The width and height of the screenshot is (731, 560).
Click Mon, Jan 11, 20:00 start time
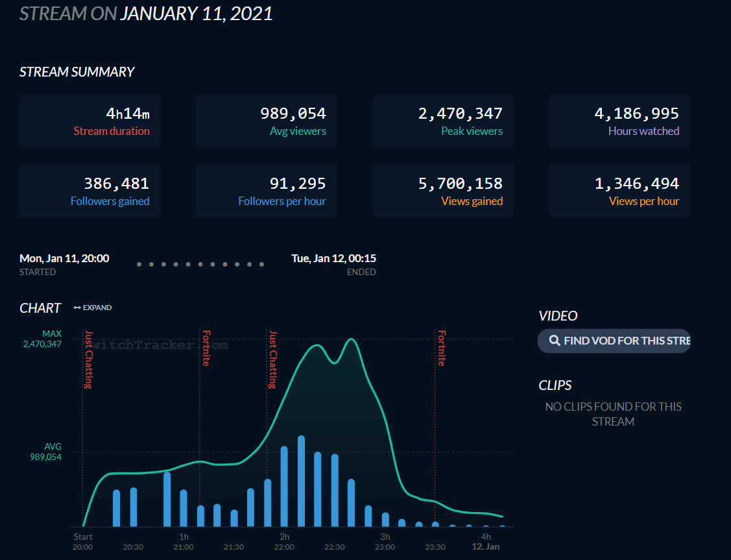(x=64, y=258)
